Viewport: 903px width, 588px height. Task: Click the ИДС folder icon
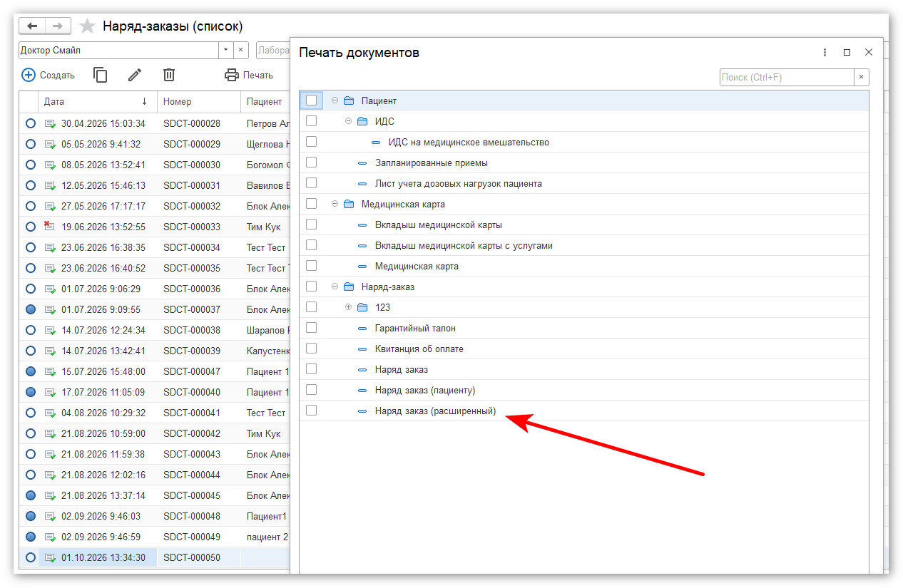click(362, 121)
